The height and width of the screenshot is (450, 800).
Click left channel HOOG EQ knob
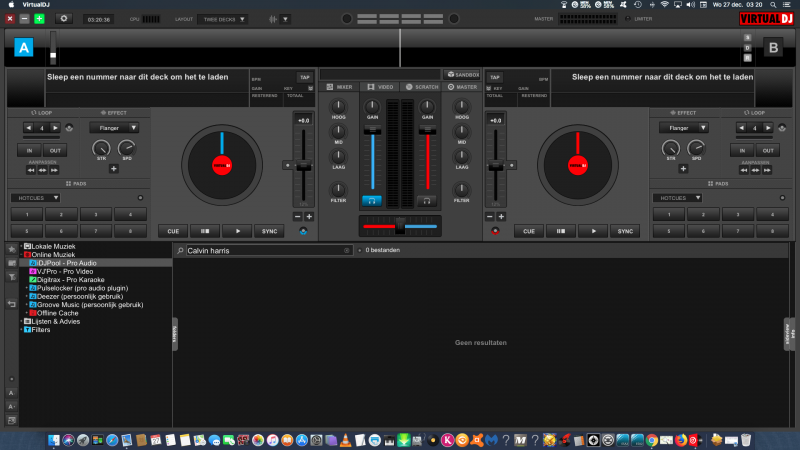[x=338, y=107]
